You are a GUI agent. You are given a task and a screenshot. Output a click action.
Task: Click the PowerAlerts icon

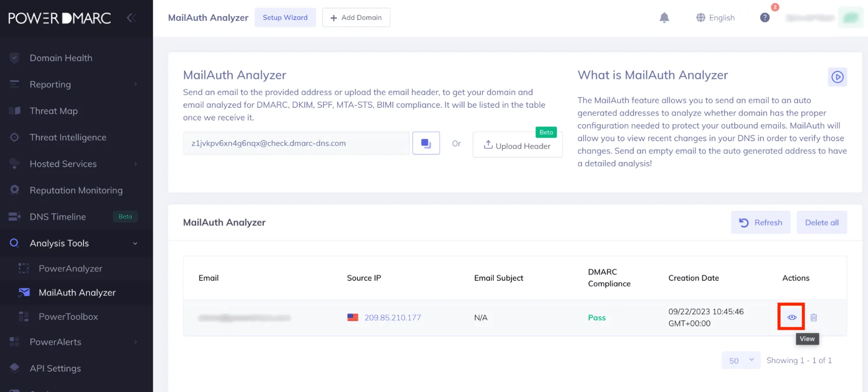[14, 342]
